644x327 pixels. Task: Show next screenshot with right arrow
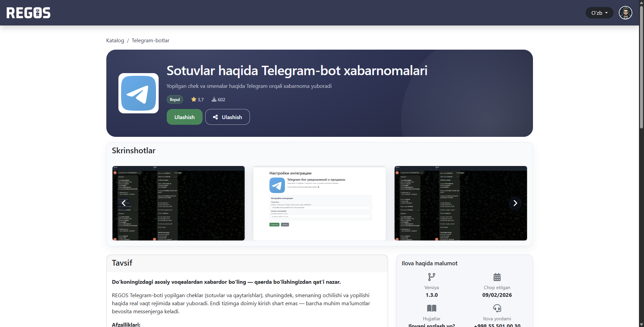click(515, 203)
